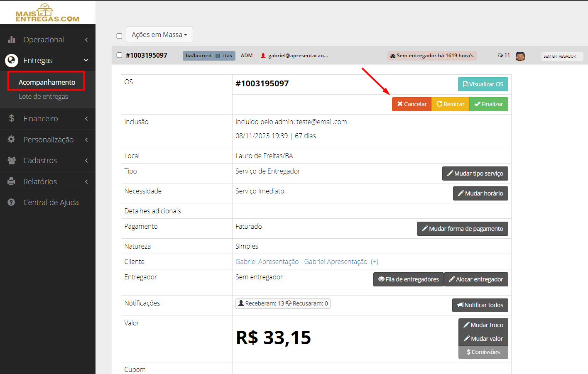Select Acompanhamento in the sidebar
This screenshot has height=374, width=588.
pyautogui.click(x=47, y=82)
